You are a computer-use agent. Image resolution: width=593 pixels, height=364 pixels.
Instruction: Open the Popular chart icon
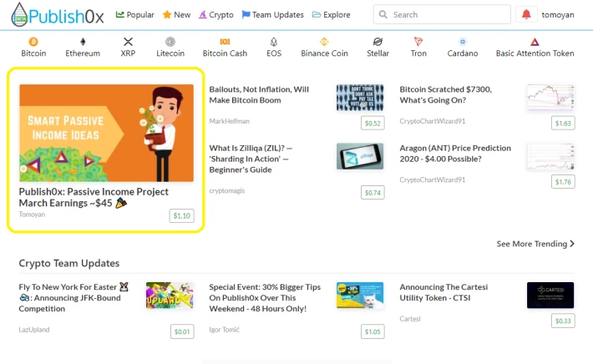pos(120,14)
